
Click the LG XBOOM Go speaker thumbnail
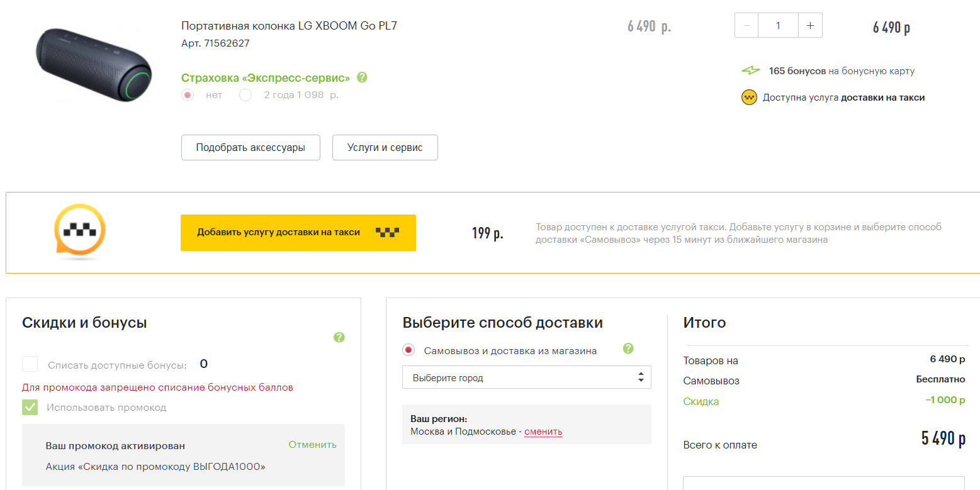point(94,64)
